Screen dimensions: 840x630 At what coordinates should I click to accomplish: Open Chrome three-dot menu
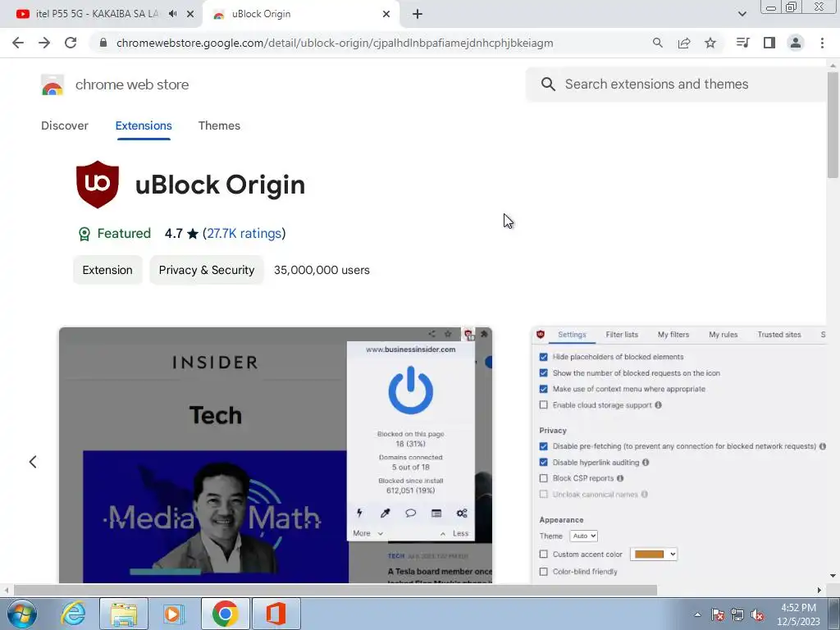click(822, 43)
